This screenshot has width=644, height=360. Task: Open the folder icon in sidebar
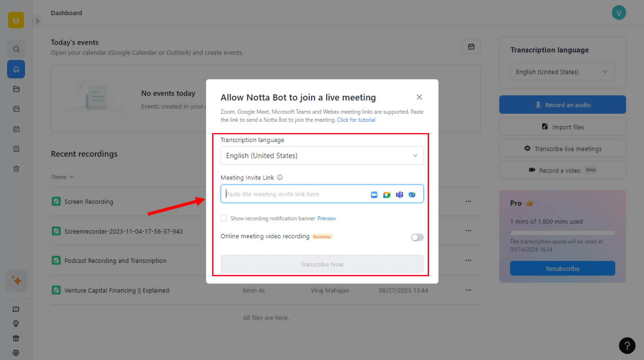(16, 89)
